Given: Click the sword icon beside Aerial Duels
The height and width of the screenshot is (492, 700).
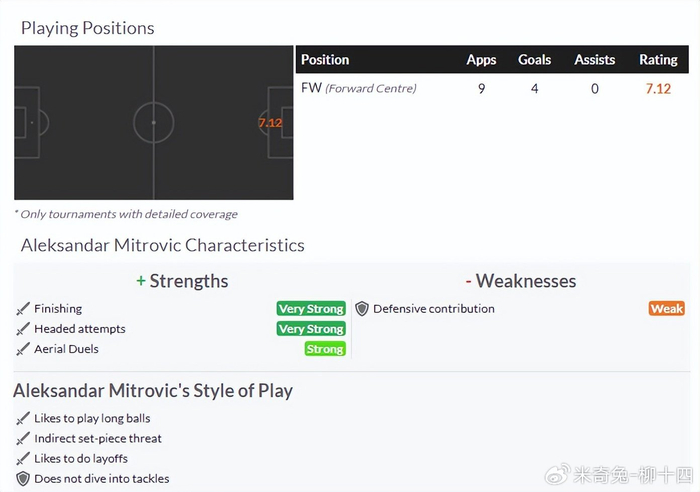Looking at the screenshot, I should tap(23, 349).
